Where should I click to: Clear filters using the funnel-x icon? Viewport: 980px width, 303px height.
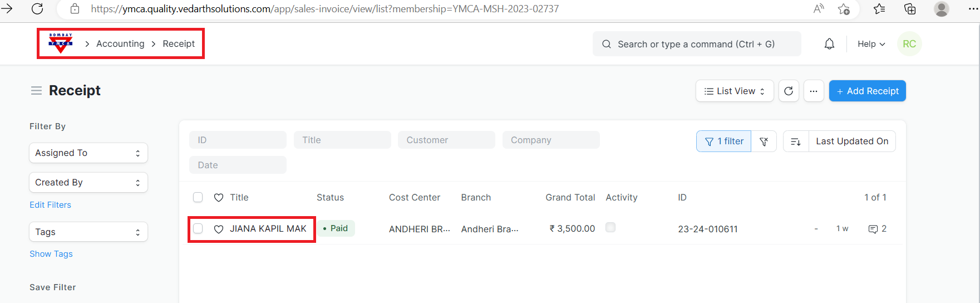tap(764, 141)
